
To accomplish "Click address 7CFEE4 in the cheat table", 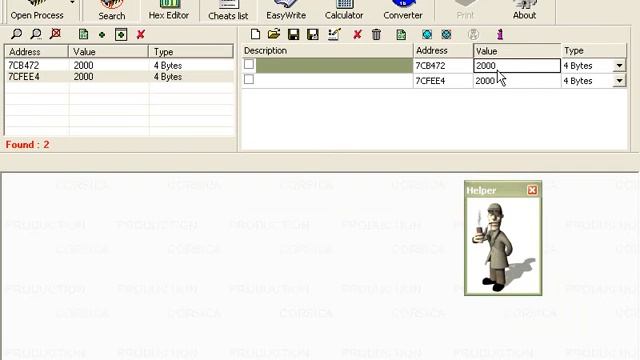I will click(430, 81).
